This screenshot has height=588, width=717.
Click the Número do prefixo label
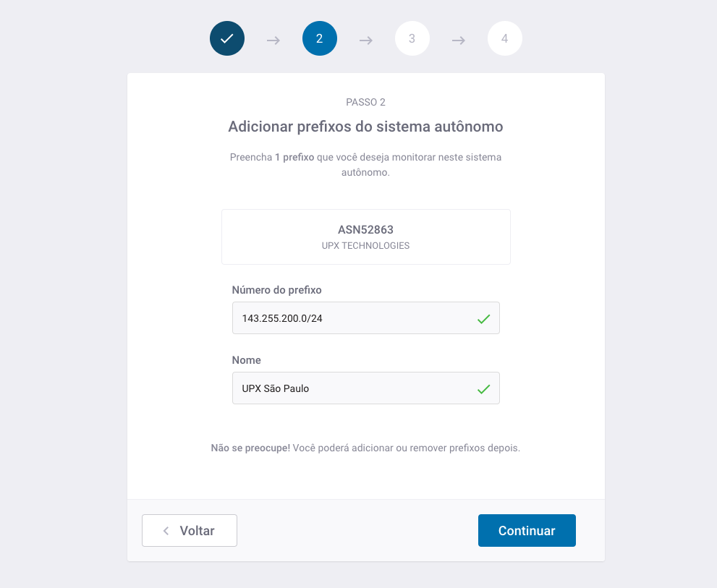coord(276,290)
